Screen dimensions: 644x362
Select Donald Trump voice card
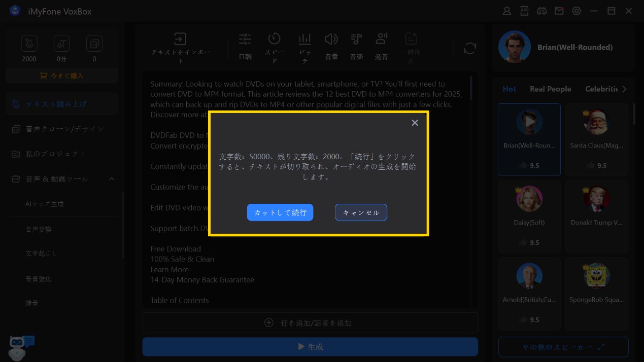(x=596, y=216)
